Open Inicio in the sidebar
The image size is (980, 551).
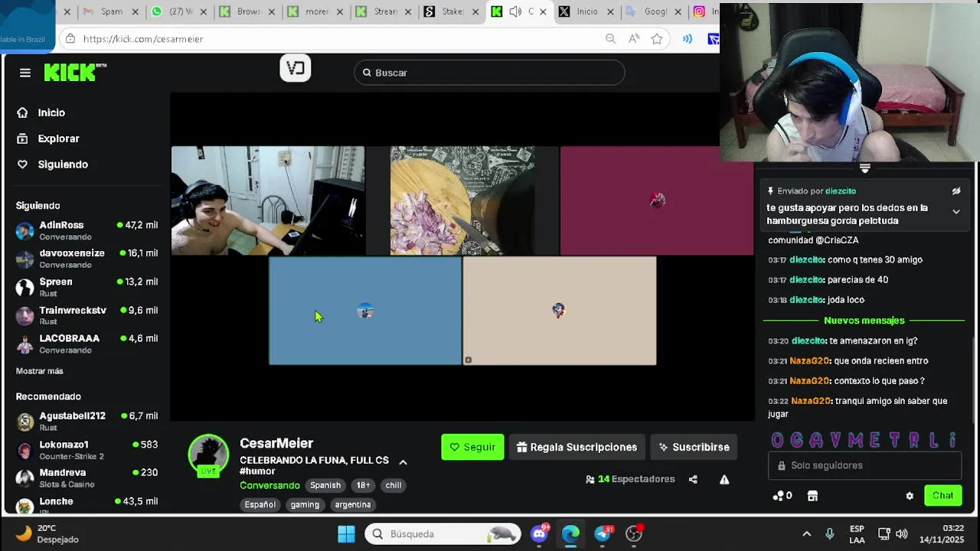pos(51,112)
